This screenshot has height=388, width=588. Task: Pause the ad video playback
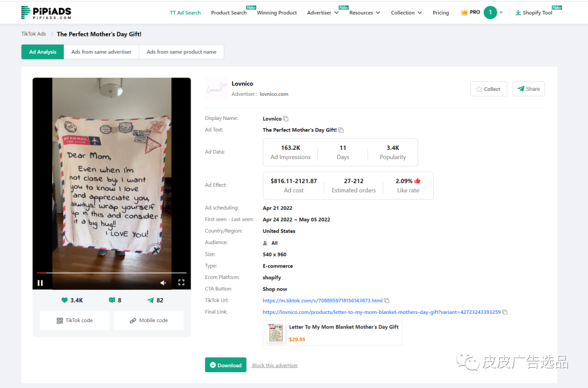(40, 283)
